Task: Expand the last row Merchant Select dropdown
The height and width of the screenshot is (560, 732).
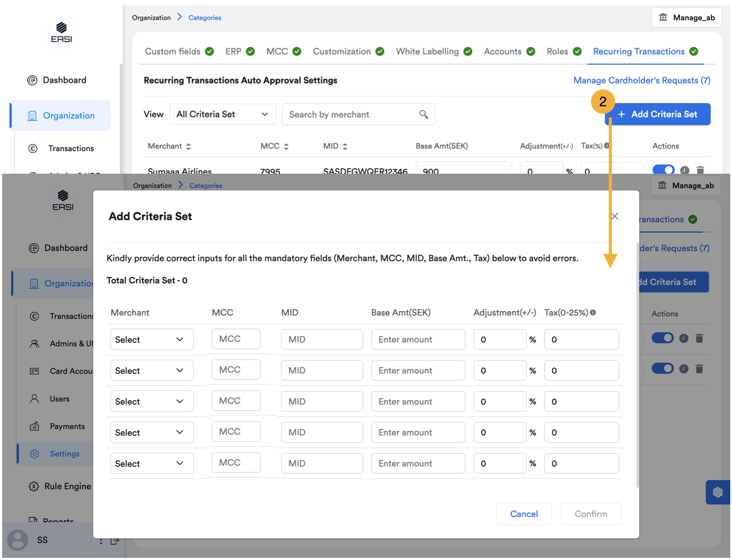Action: point(151,464)
